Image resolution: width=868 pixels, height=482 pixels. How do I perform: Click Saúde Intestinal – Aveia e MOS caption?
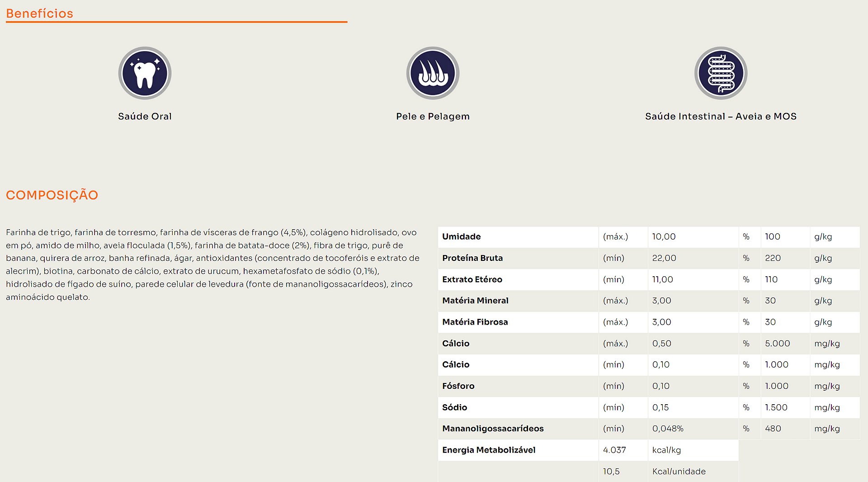point(721,116)
